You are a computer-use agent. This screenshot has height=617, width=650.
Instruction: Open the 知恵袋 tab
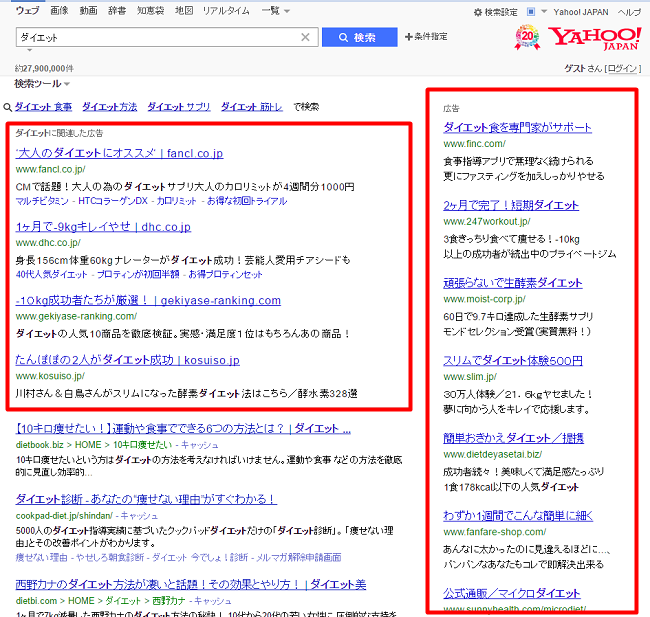coord(150,11)
